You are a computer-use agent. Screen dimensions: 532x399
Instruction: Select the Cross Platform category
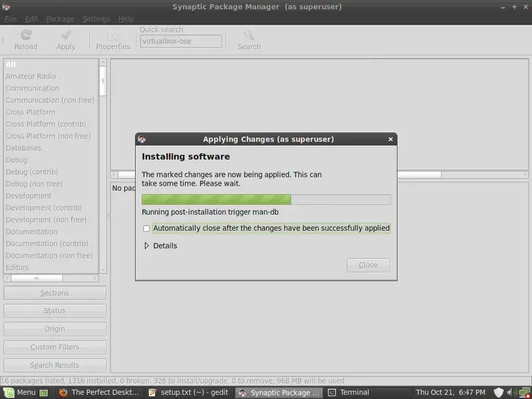pyautogui.click(x=51, y=112)
